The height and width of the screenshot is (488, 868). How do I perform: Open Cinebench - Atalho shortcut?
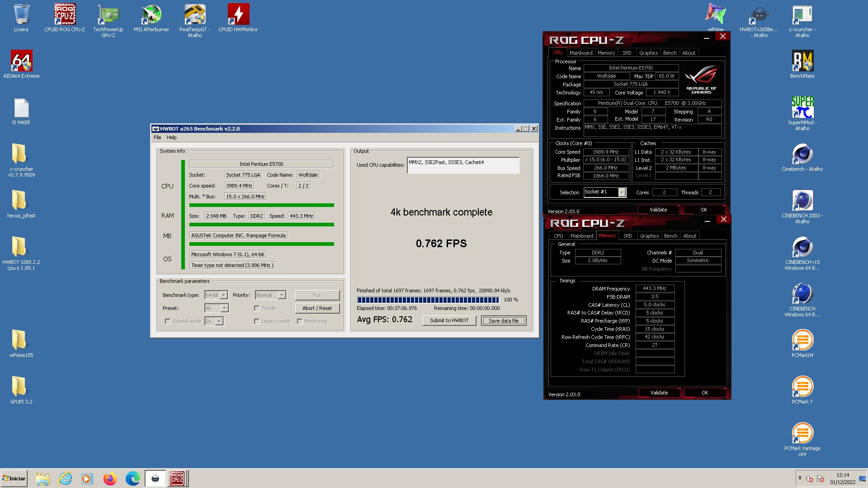pyautogui.click(x=802, y=158)
